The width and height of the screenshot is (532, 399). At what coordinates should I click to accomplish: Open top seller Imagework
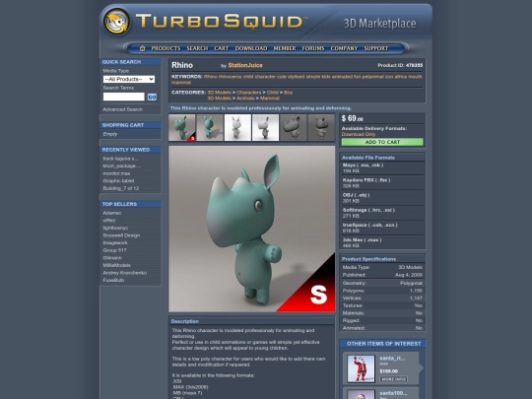click(115, 242)
